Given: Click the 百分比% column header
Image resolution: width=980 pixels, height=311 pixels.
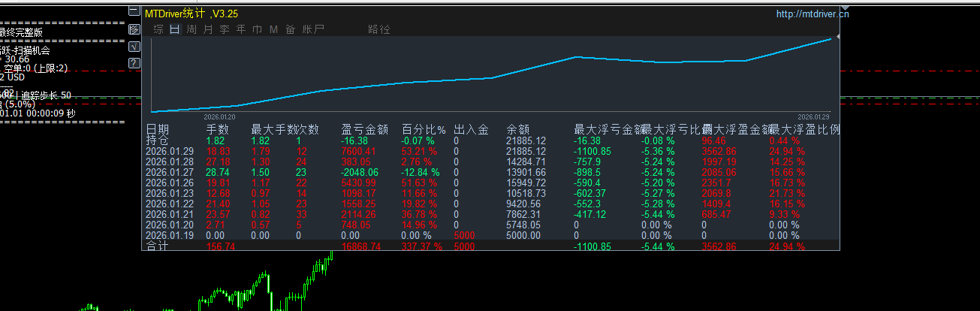Looking at the screenshot, I should tap(424, 129).
